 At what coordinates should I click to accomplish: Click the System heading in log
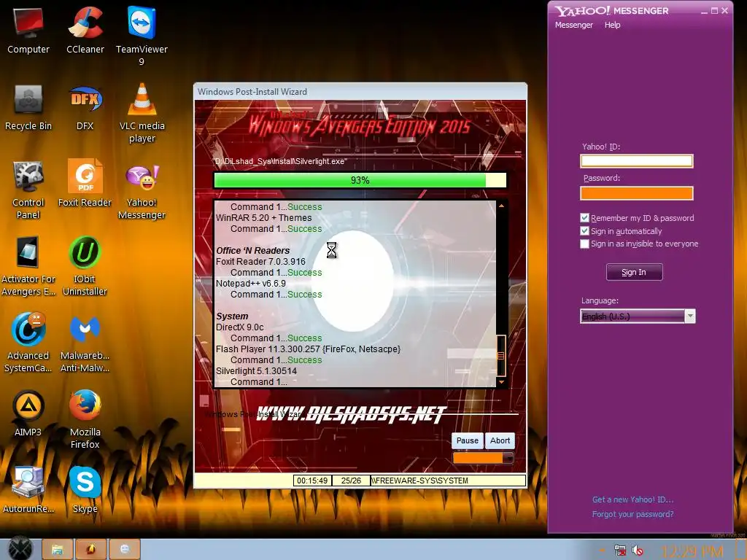click(232, 316)
